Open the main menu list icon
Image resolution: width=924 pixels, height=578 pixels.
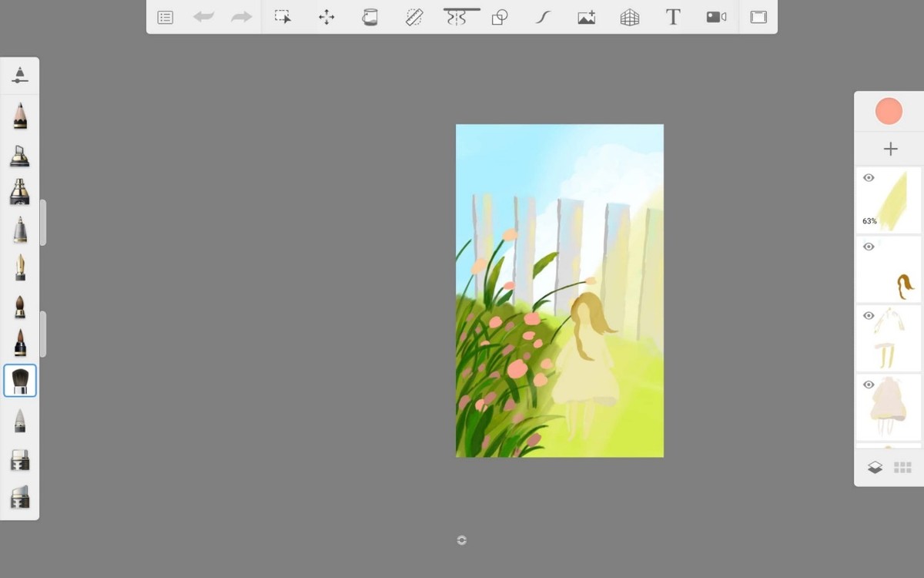pyautogui.click(x=165, y=17)
